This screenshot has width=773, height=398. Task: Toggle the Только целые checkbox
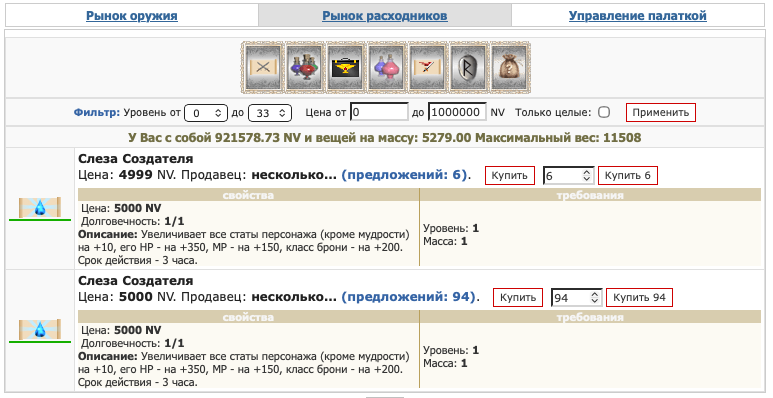pos(604,112)
